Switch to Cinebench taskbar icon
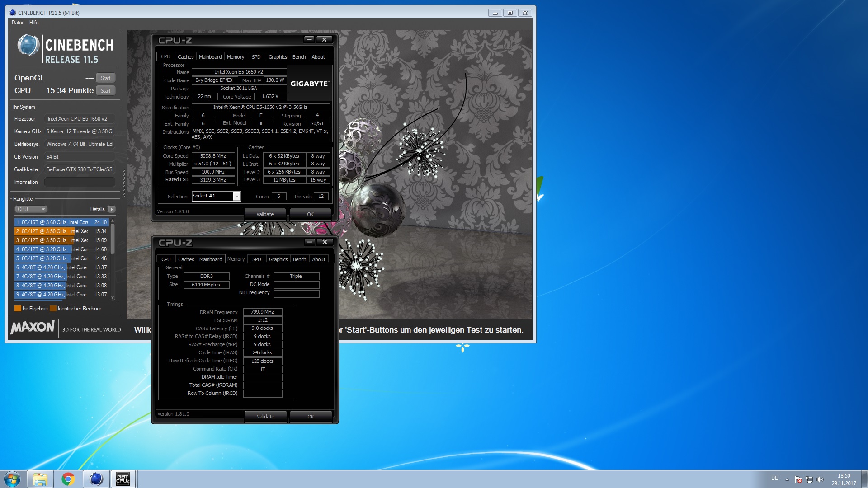Viewport: 868px width, 488px height. click(96, 479)
